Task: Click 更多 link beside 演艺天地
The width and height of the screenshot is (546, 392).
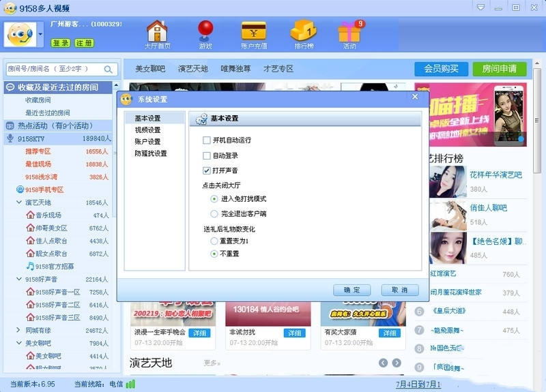Action: (x=212, y=363)
